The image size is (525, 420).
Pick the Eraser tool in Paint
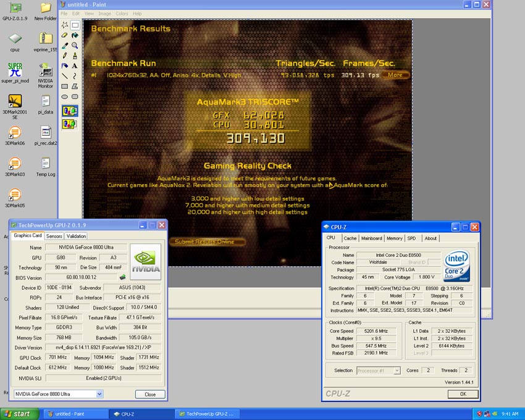(65, 35)
